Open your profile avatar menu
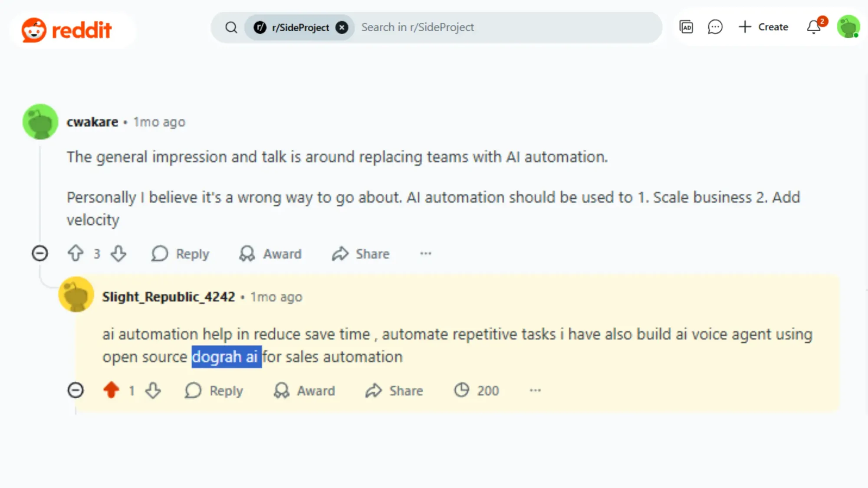868x488 pixels. pos(848,27)
